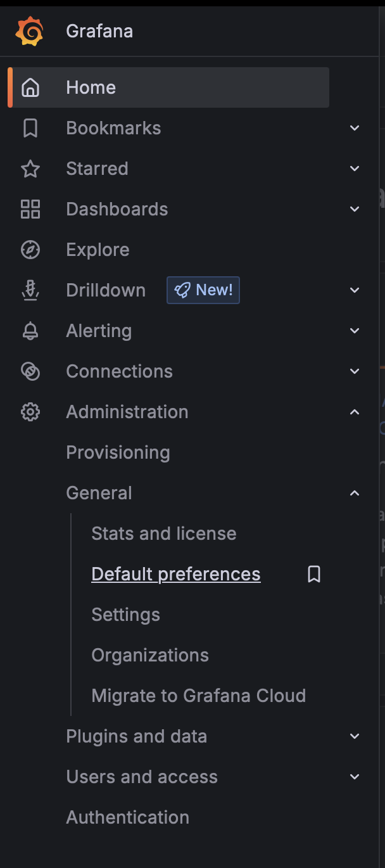
Task: Expand the Starred section
Action: tap(355, 168)
